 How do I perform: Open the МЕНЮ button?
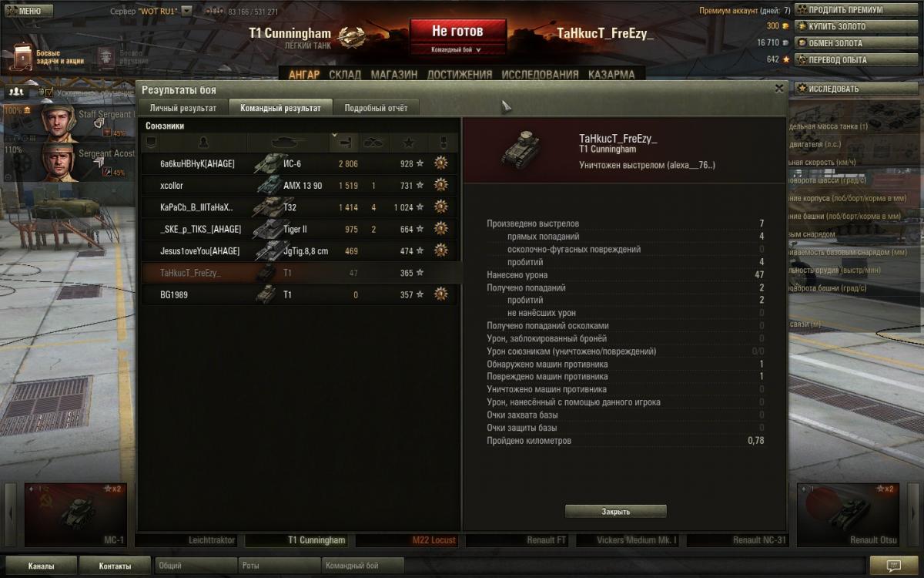coord(27,12)
